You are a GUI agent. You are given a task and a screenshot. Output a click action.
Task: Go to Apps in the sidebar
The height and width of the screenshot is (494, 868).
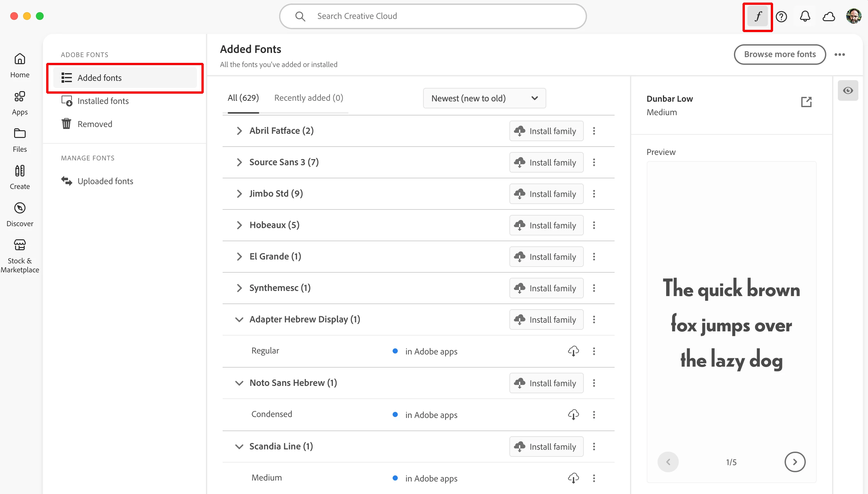click(20, 102)
